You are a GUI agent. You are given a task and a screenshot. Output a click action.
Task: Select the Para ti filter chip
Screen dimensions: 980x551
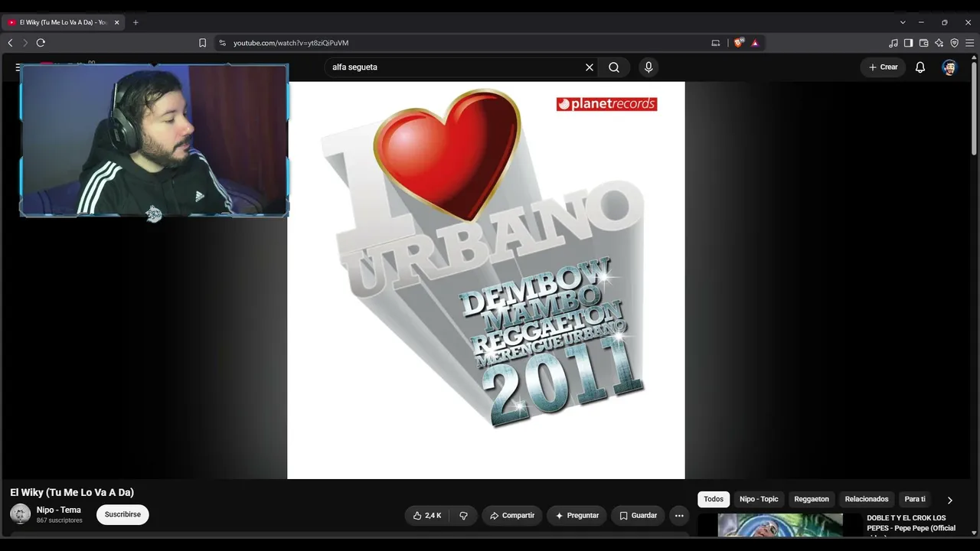pyautogui.click(x=915, y=499)
